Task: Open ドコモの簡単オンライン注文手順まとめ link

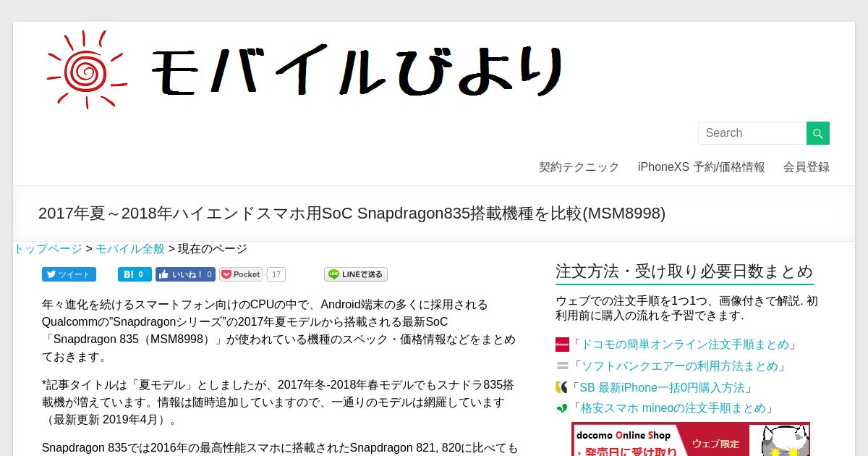Action: coord(684,345)
